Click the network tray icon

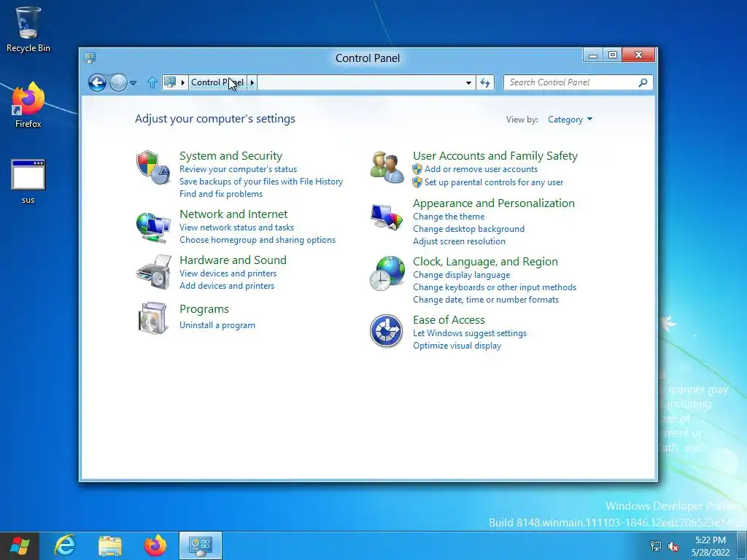click(656, 546)
